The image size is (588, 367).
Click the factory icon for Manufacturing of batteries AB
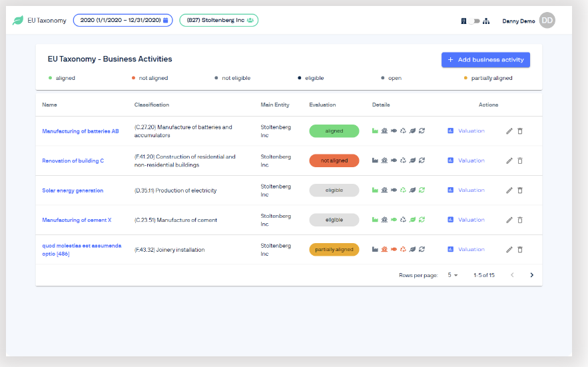376,131
